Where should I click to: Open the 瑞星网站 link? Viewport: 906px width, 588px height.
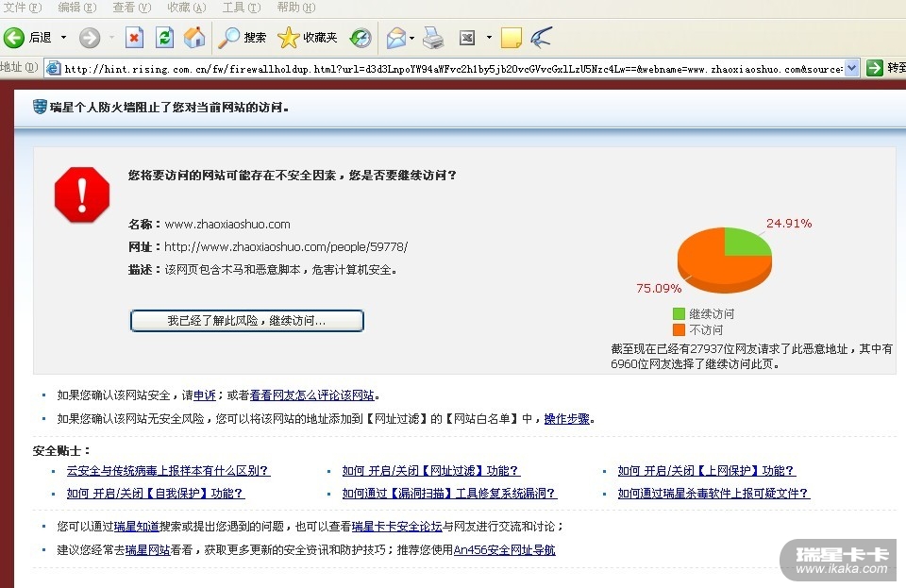147,550
